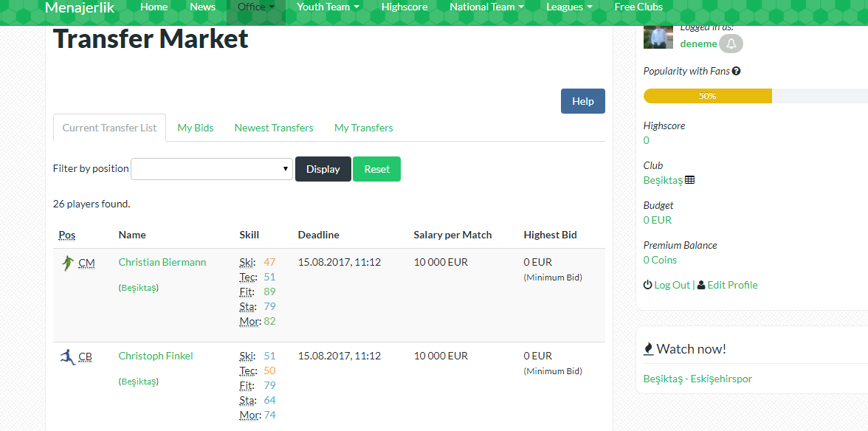The height and width of the screenshot is (431, 868).
Task: Click the Help button
Action: click(583, 101)
